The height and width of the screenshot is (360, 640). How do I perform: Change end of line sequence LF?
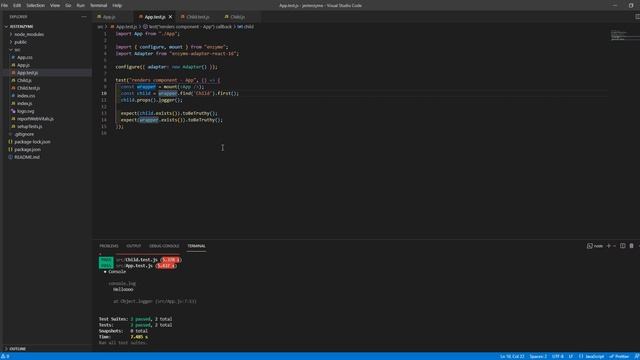(x=571, y=356)
